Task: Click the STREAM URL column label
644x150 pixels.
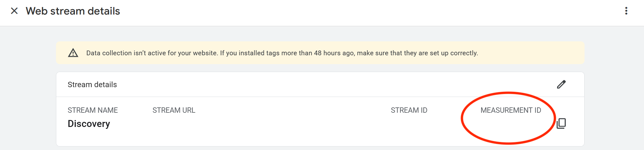Action: 174,110
